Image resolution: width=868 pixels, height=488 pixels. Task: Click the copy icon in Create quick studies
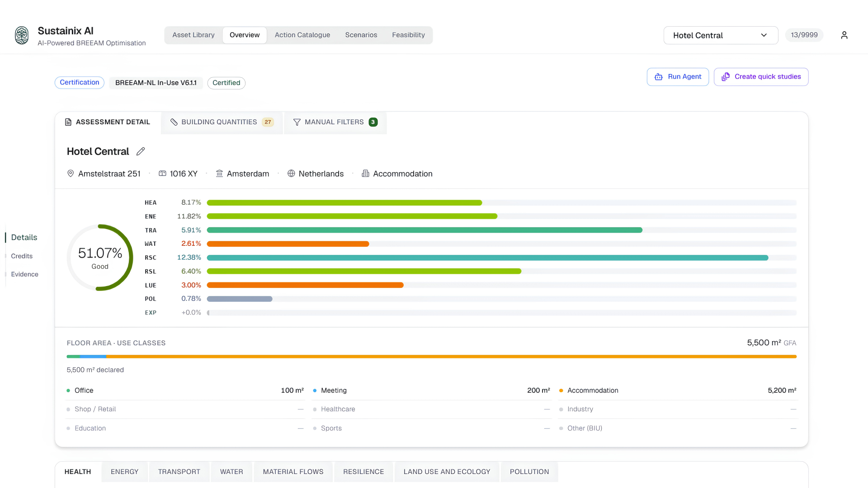(726, 77)
